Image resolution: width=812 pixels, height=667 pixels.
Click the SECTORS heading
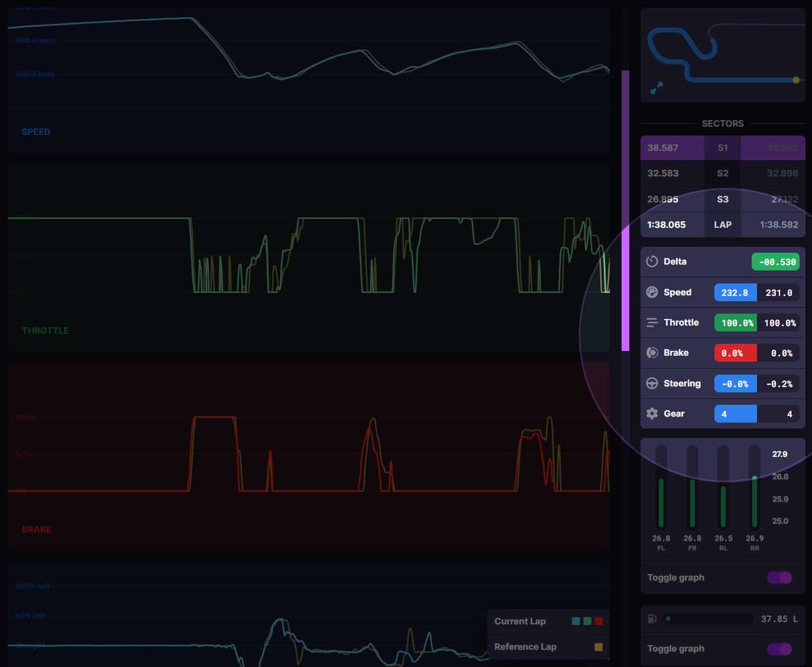tap(723, 124)
